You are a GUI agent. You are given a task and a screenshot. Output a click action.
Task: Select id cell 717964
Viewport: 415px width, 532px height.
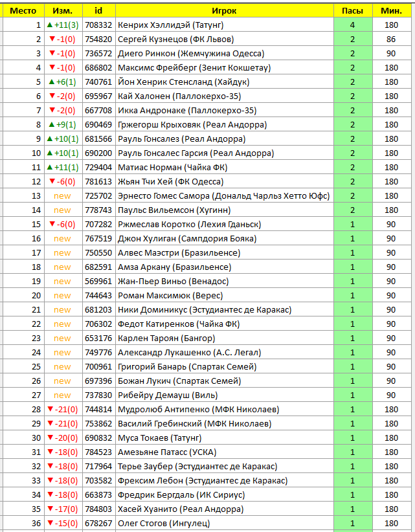point(98,467)
